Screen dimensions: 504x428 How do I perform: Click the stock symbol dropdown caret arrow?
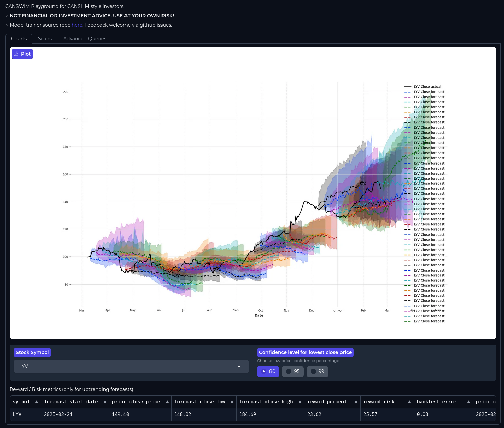[239, 367]
